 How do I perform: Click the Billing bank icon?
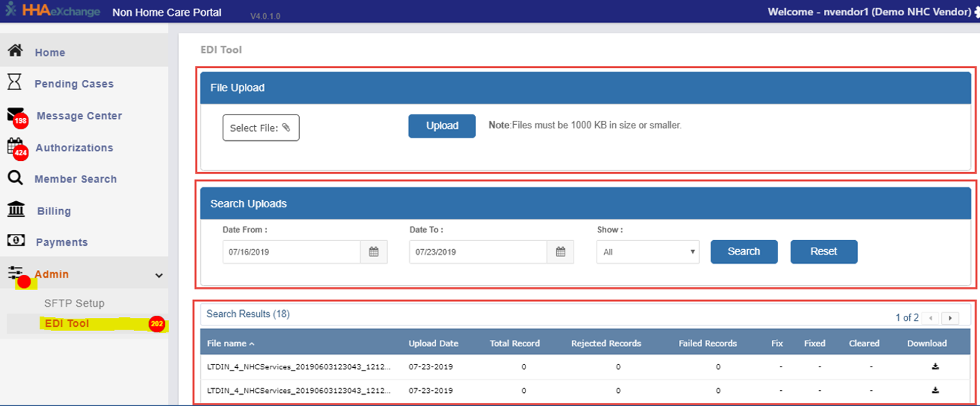(15, 210)
